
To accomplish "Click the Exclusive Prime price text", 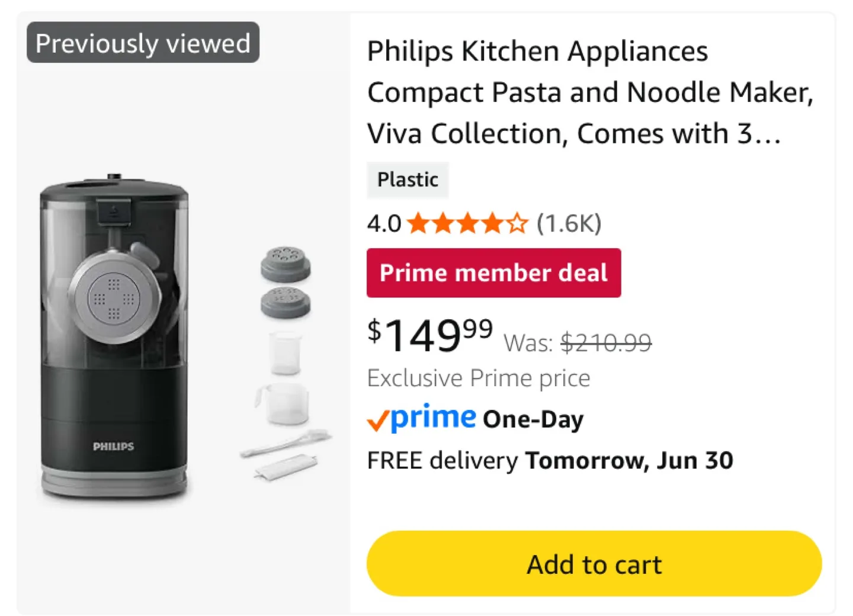I will (479, 377).
